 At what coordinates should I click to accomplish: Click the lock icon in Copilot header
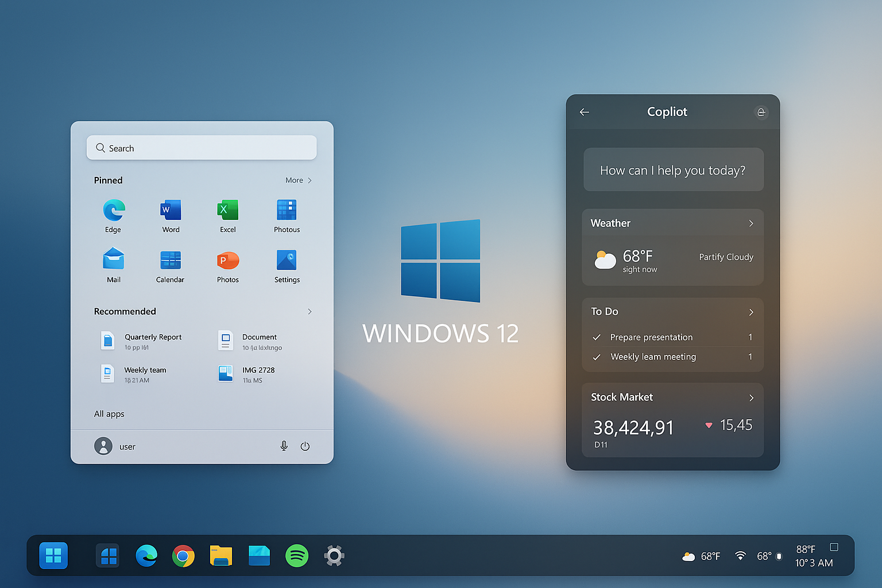(761, 112)
